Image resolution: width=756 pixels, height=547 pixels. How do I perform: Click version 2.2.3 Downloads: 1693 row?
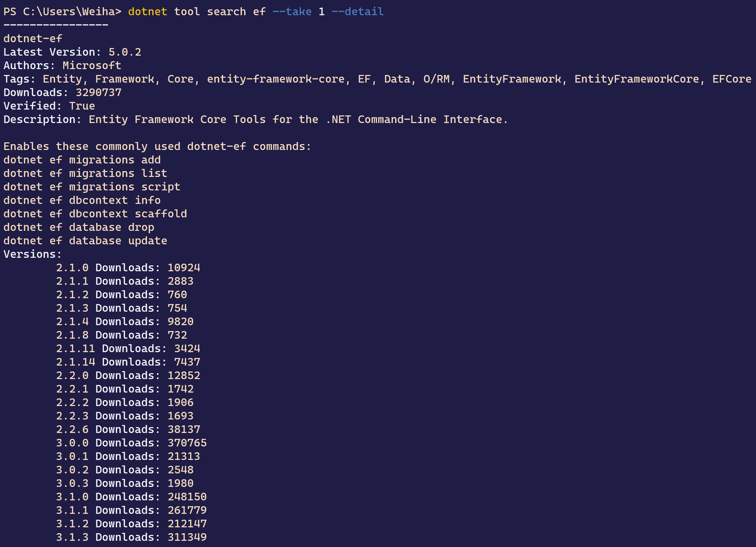click(125, 416)
